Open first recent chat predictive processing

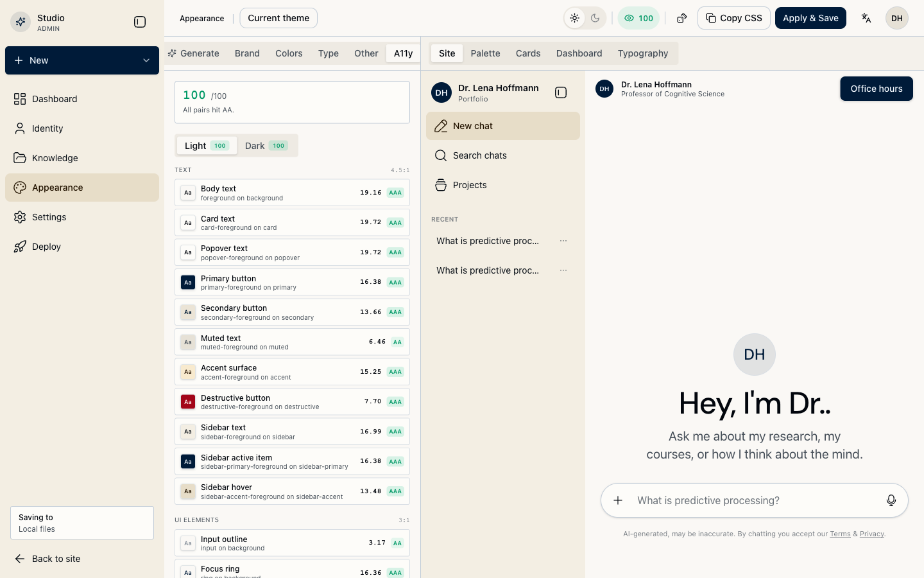coord(488,241)
